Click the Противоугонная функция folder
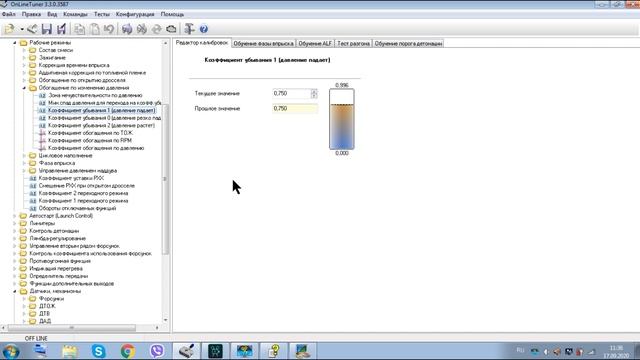The image size is (640, 360). (x=60, y=261)
